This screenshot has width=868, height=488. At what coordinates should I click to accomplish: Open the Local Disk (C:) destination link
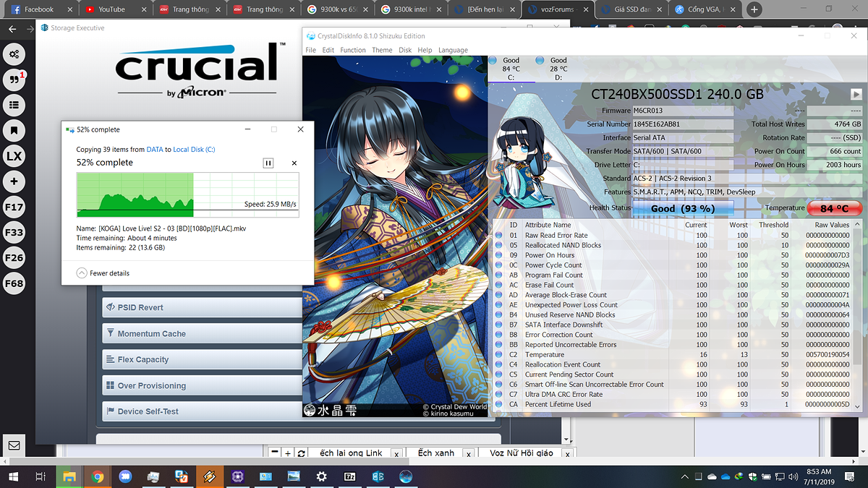pos(194,150)
